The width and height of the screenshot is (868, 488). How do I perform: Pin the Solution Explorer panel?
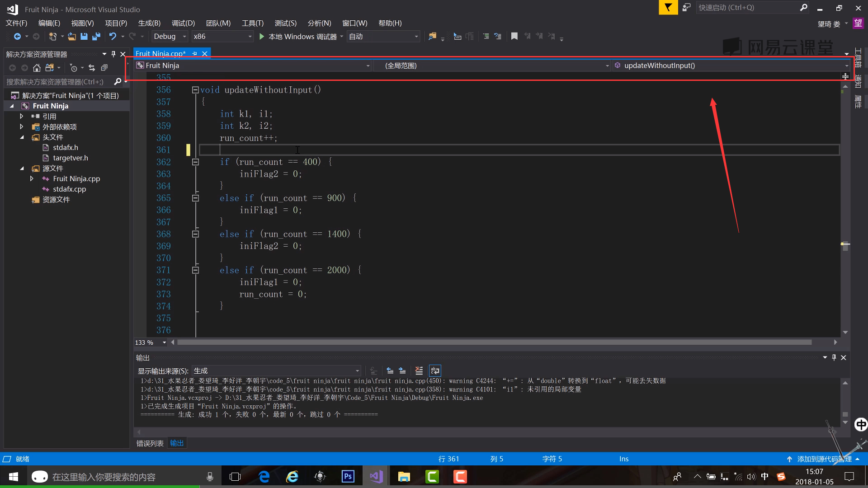pos(113,54)
